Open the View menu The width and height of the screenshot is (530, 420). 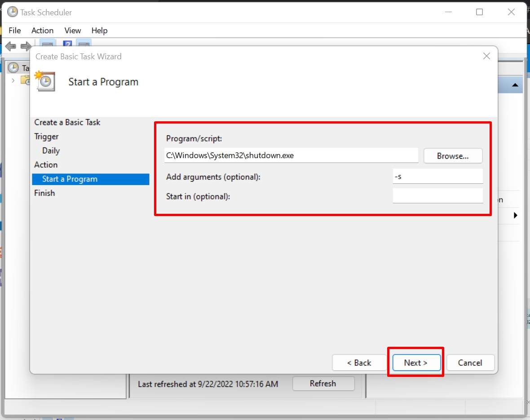point(72,31)
